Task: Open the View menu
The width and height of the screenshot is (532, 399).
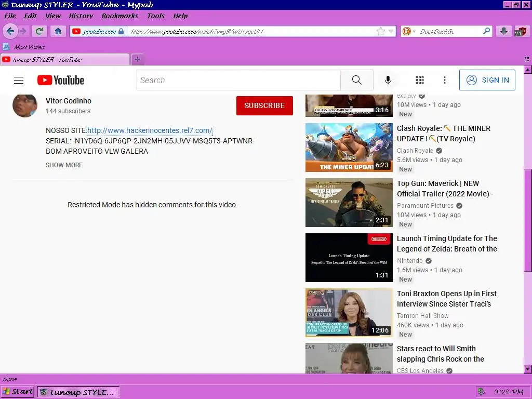Action: pos(53,16)
